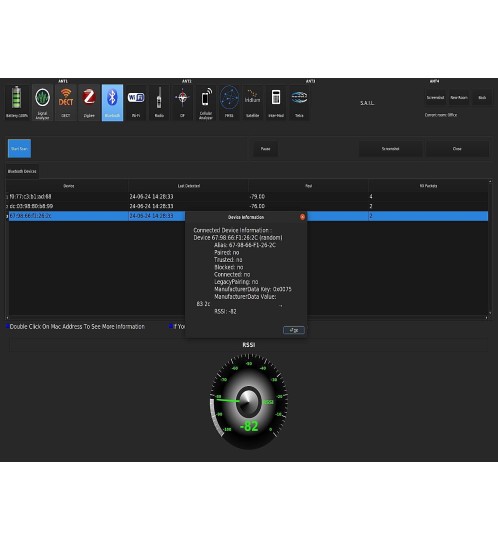498x541 pixels.
Task: Click the RSSI gauge dial
Action: pos(248,401)
